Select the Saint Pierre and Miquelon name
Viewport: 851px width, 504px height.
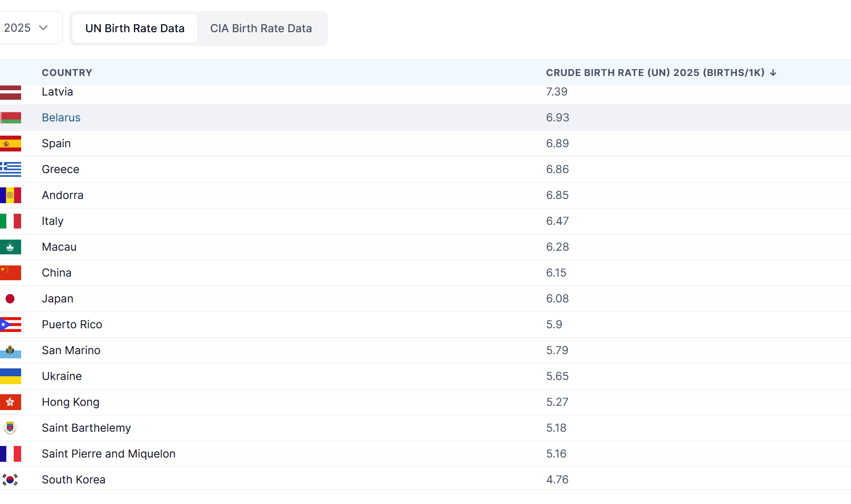tap(109, 454)
